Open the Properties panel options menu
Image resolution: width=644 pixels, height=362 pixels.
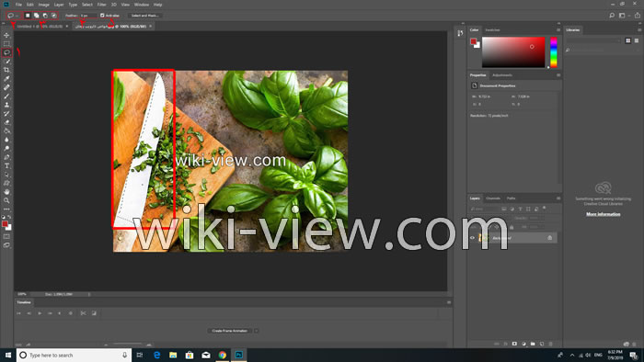(x=558, y=75)
